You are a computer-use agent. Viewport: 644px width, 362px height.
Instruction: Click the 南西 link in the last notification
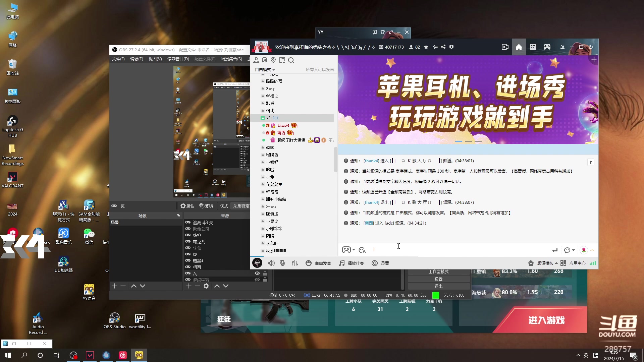[x=369, y=223]
